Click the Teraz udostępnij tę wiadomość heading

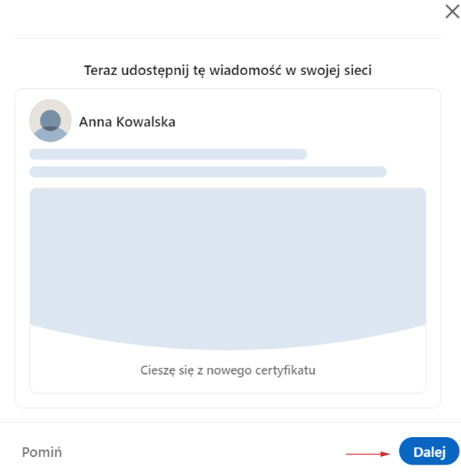click(x=227, y=71)
